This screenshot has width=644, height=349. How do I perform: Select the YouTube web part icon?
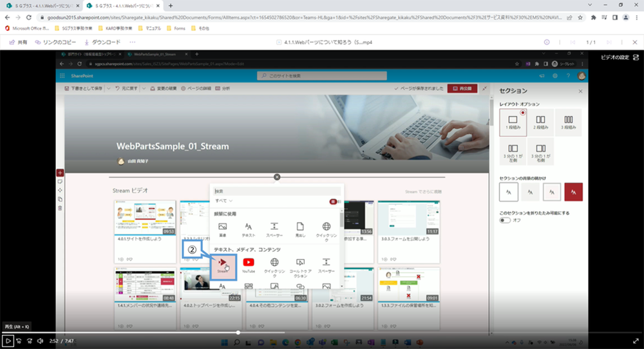[249, 265]
